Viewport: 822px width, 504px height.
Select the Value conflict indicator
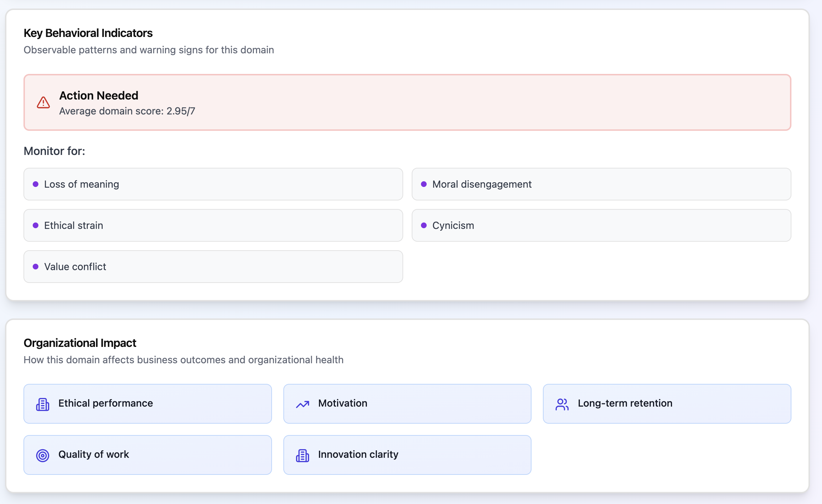point(213,267)
